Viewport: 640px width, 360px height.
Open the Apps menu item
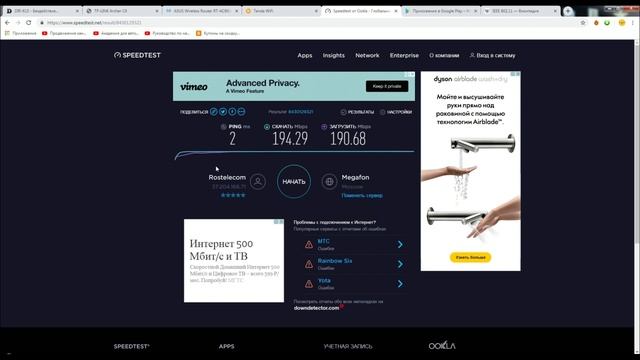tap(304, 55)
